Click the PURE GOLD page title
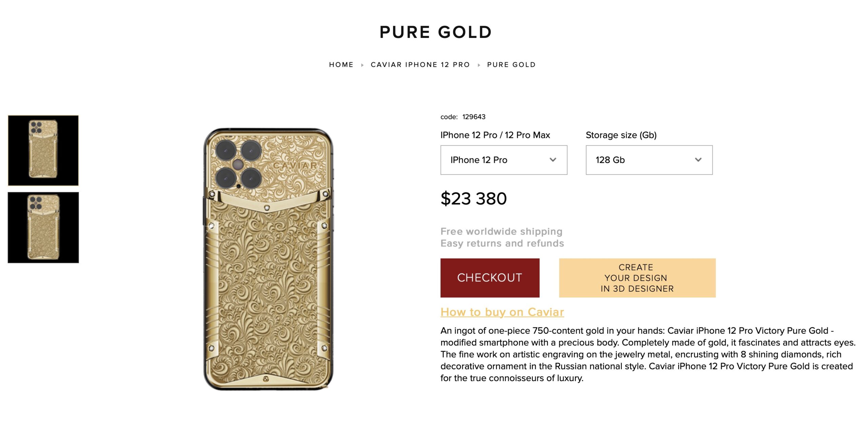 pyautogui.click(x=435, y=32)
